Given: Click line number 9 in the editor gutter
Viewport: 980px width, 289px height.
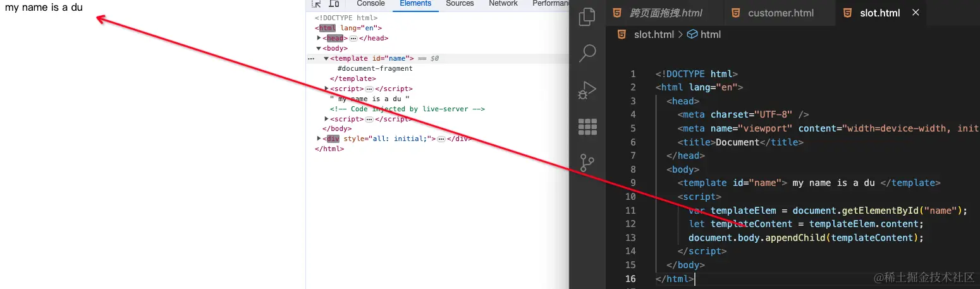Looking at the screenshot, I should 633,183.
